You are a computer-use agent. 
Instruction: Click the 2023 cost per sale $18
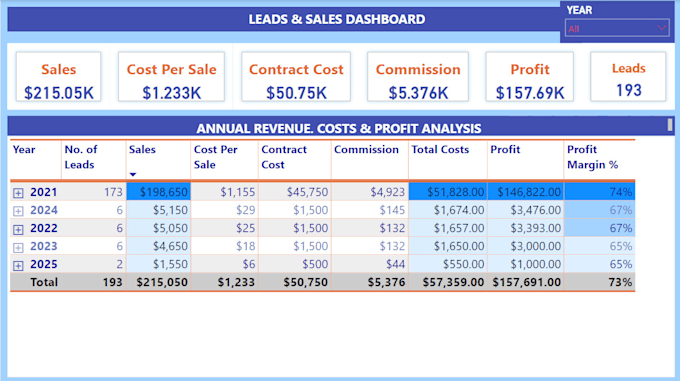tap(224, 246)
